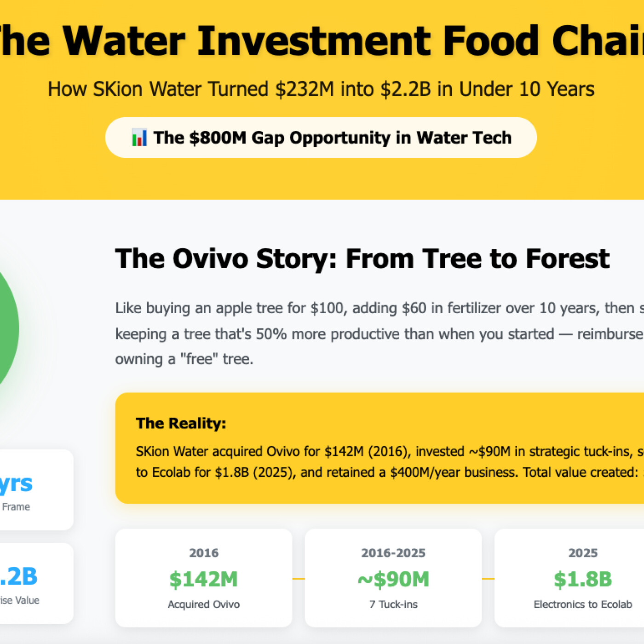Click the $1.8B green figure

click(583, 579)
